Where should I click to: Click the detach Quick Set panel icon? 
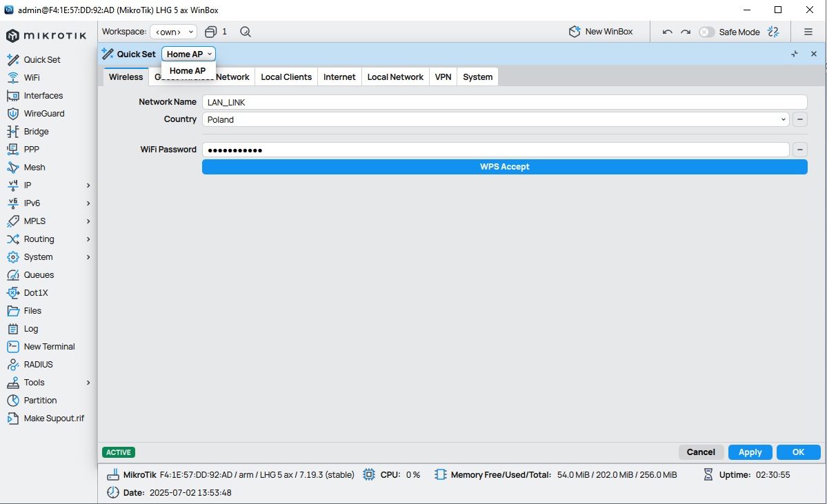795,54
